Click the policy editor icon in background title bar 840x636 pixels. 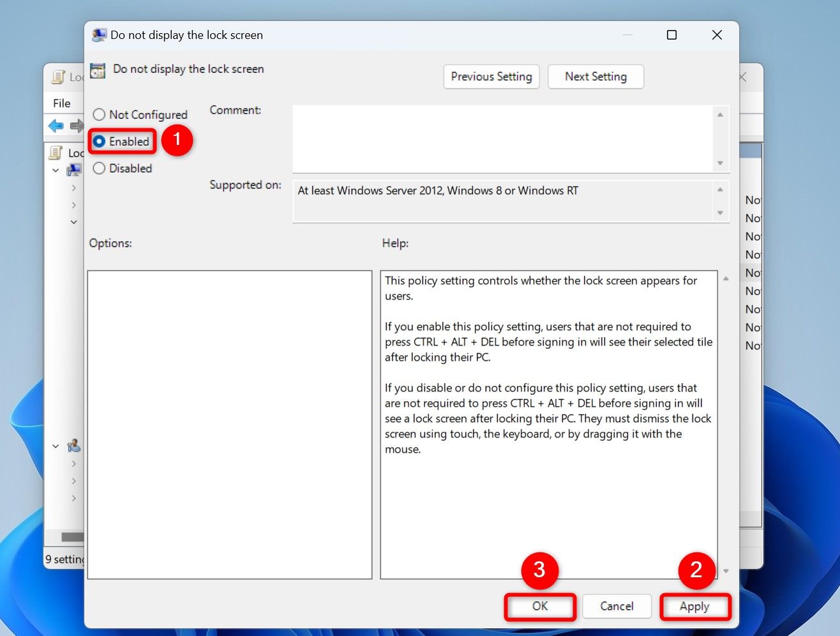pyautogui.click(x=58, y=77)
